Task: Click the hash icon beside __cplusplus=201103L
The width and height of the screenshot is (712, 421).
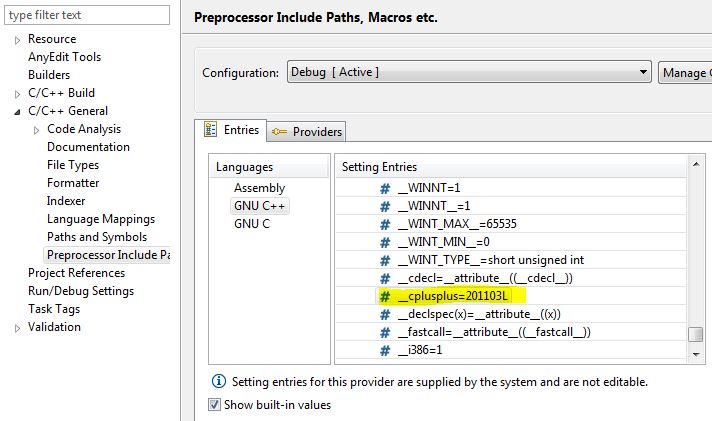Action: (x=384, y=296)
